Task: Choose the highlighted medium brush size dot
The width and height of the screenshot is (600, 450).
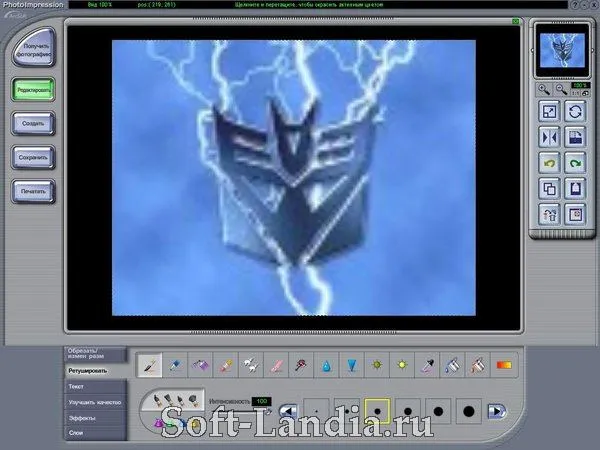Action: click(x=377, y=411)
